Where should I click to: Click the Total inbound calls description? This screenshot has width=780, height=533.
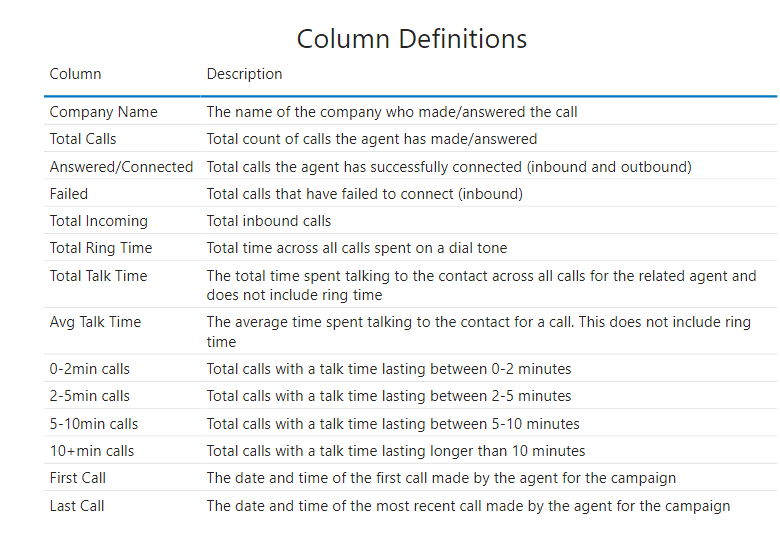269,221
